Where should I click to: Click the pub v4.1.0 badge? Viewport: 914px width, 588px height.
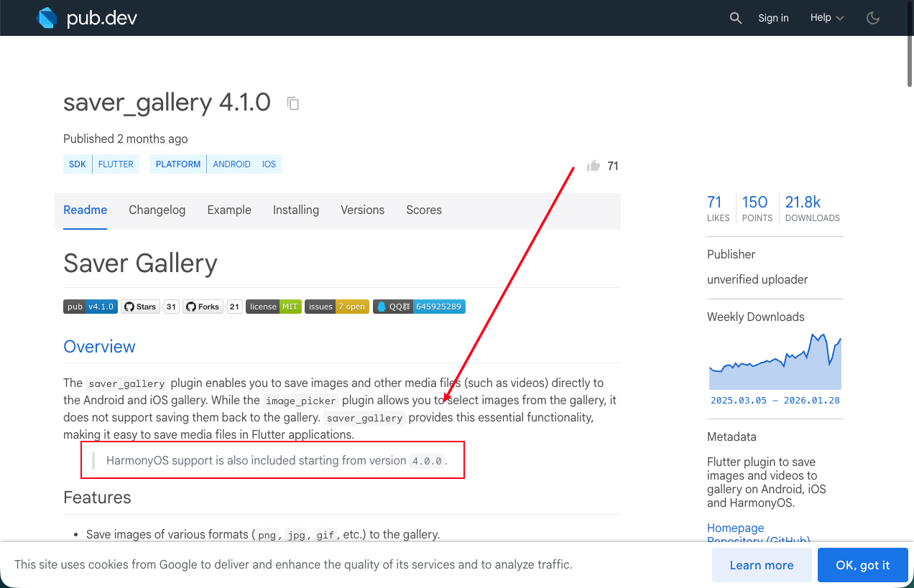click(x=90, y=307)
